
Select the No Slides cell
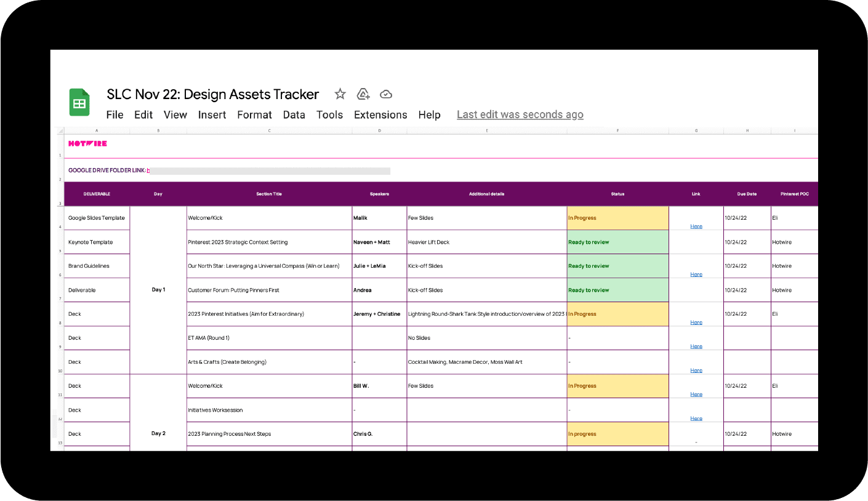(x=486, y=338)
